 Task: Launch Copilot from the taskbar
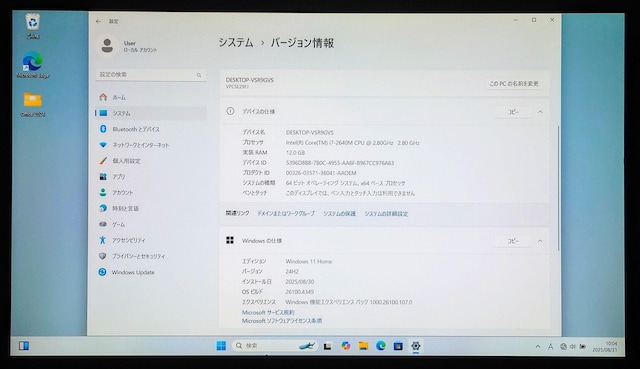point(346,346)
